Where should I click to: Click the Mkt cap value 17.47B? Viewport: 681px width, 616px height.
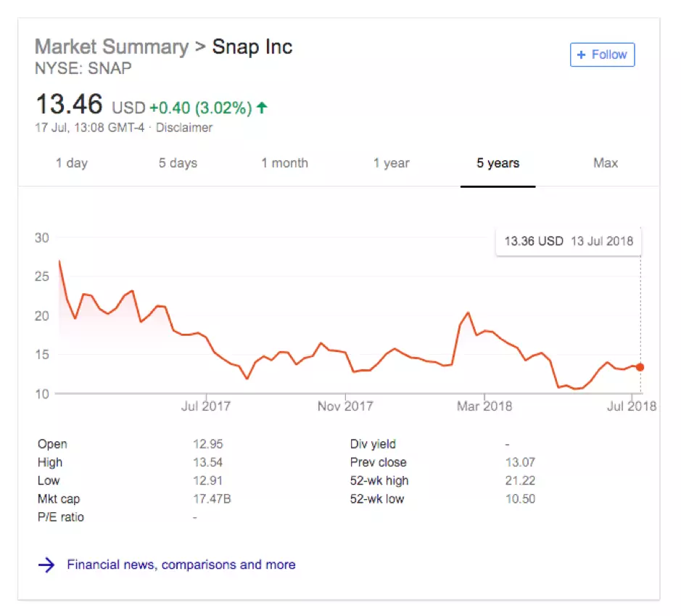pyautogui.click(x=207, y=499)
